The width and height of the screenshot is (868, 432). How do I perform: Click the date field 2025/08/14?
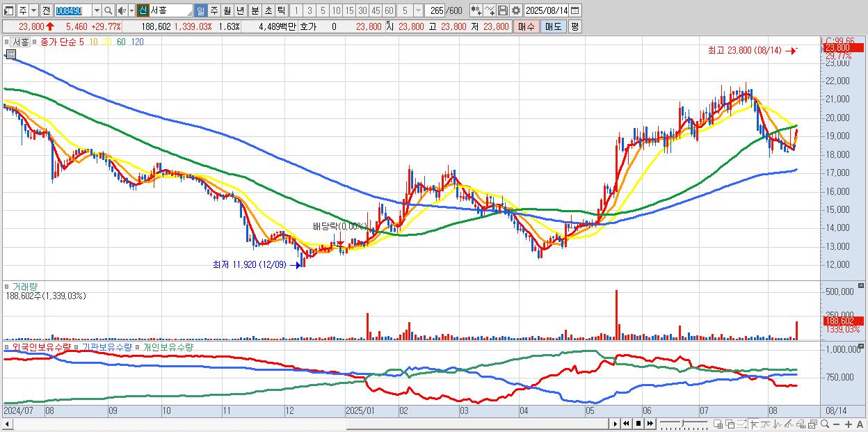(x=547, y=10)
